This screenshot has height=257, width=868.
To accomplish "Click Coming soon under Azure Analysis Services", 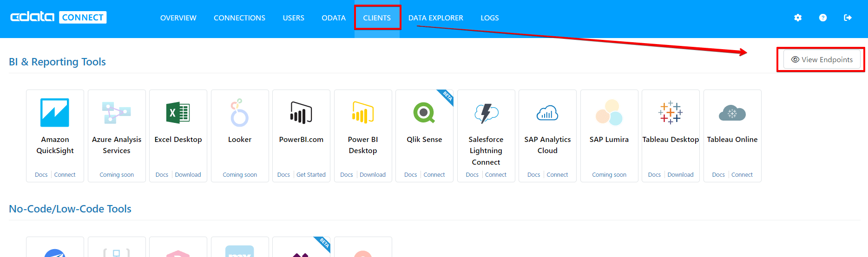I will click(117, 175).
